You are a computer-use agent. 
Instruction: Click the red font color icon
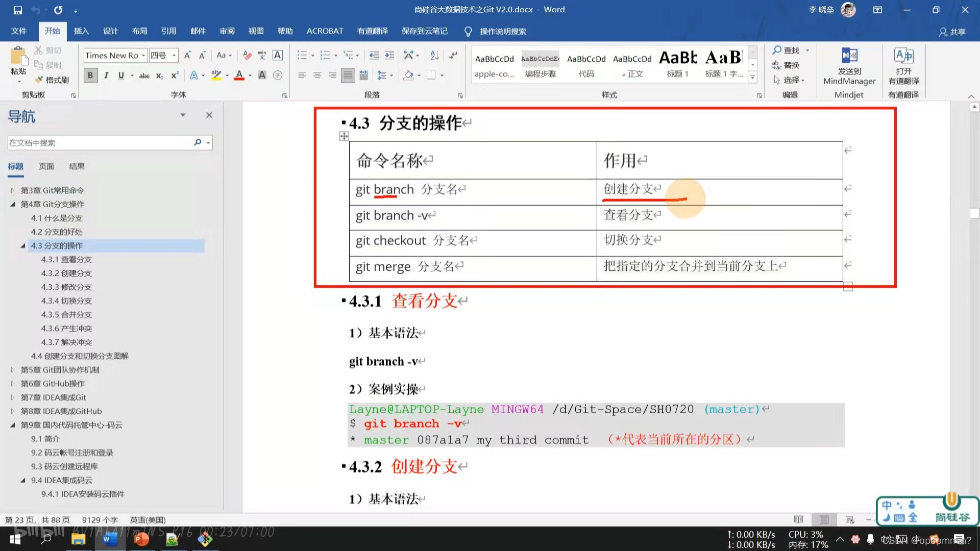pos(239,76)
